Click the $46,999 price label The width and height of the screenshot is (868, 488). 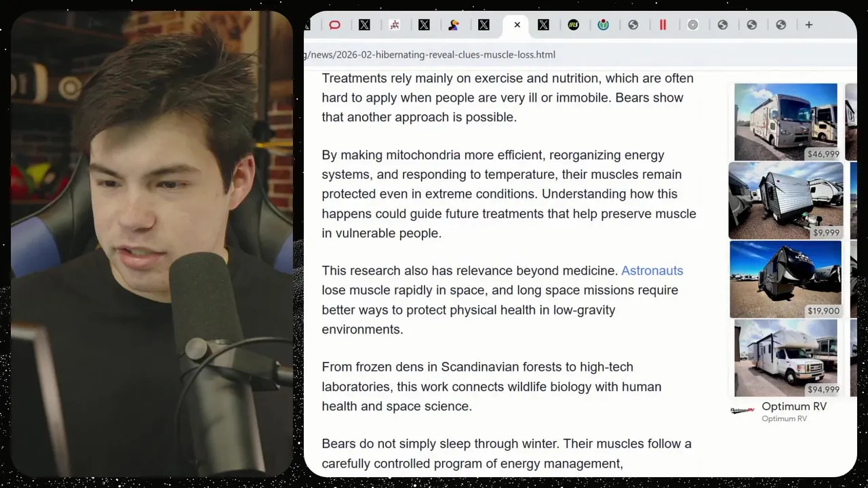pos(823,155)
